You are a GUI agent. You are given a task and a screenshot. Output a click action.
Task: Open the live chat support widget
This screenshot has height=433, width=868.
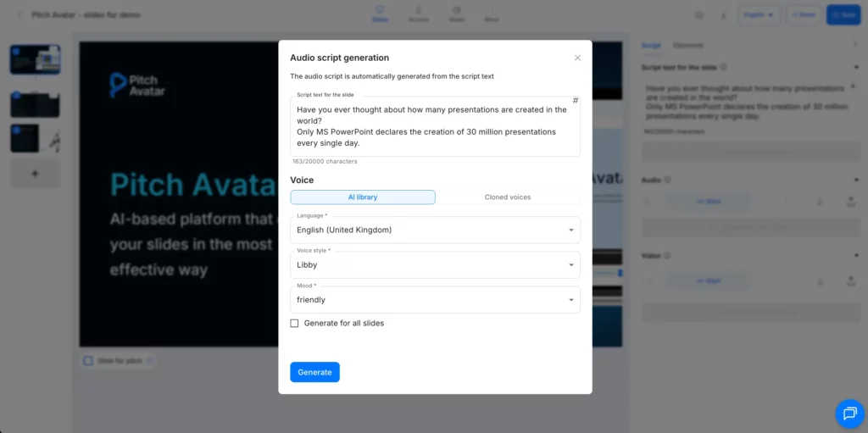(849, 413)
